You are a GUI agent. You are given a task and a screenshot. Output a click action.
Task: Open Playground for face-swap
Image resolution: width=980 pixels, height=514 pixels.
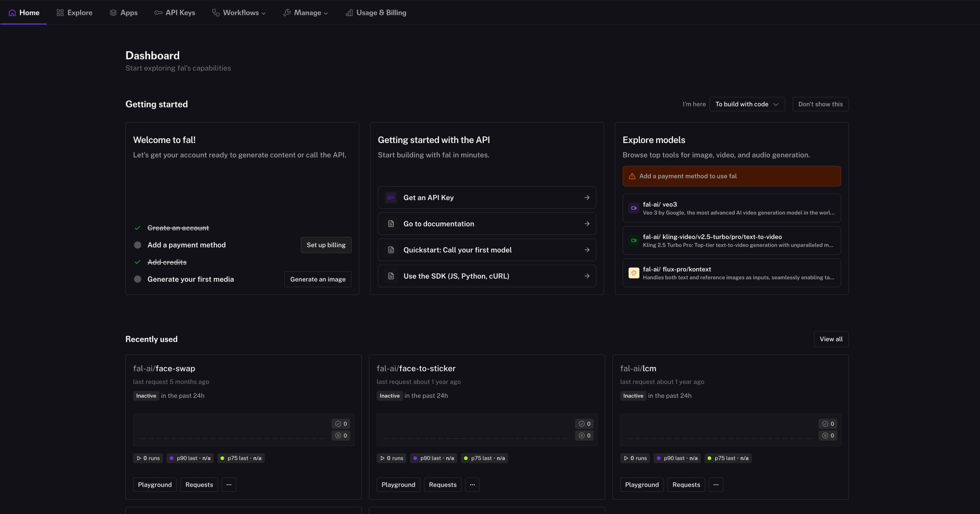[x=155, y=485]
